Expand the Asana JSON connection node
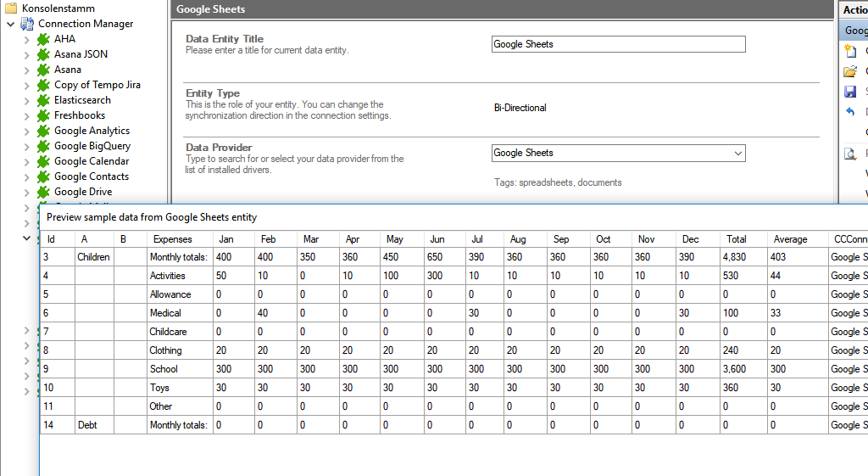The height and width of the screenshot is (476, 868). pos(26,54)
